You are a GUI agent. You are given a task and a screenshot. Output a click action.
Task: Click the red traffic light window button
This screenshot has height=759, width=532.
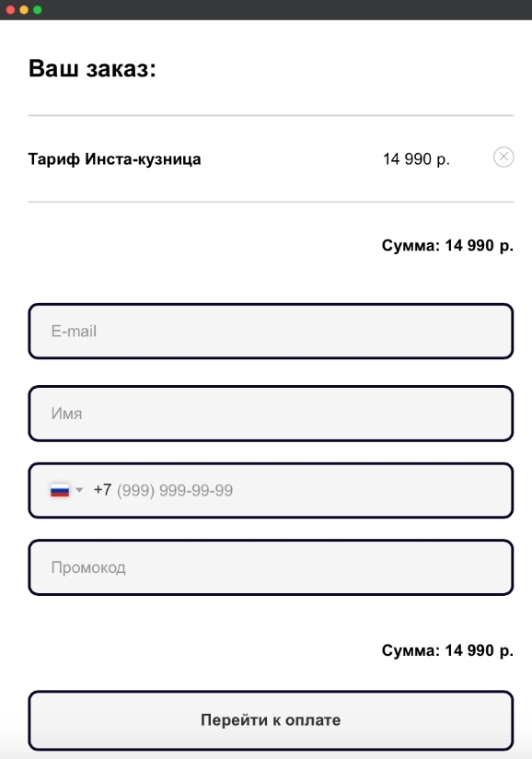click(x=10, y=10)
